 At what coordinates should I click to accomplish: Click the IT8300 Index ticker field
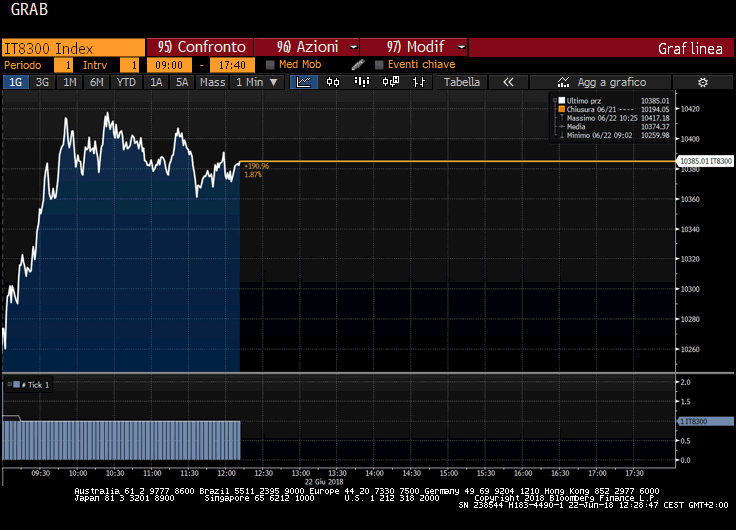click(72, 47)
